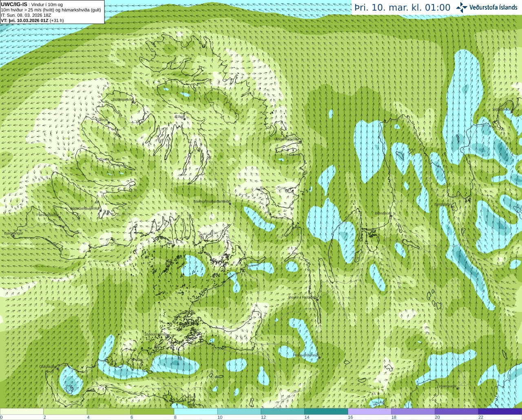This screenshot has width=522, height=420.
Task: Select the 16–18 m/s legend swatch
Action: point(369,411)
